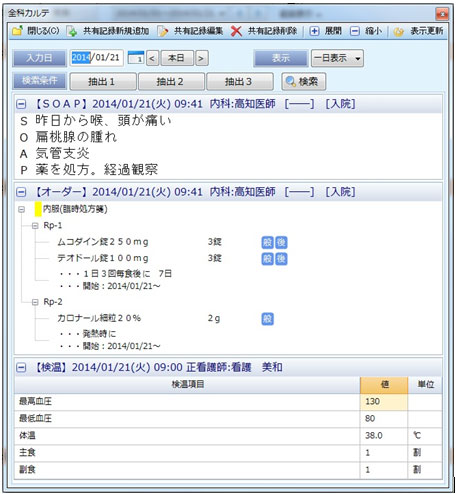Viewport: 456px width, 494px height.
Task: Open the 一日表示 display dropdown
Action: pyautogui.click(x=337, y=58)
